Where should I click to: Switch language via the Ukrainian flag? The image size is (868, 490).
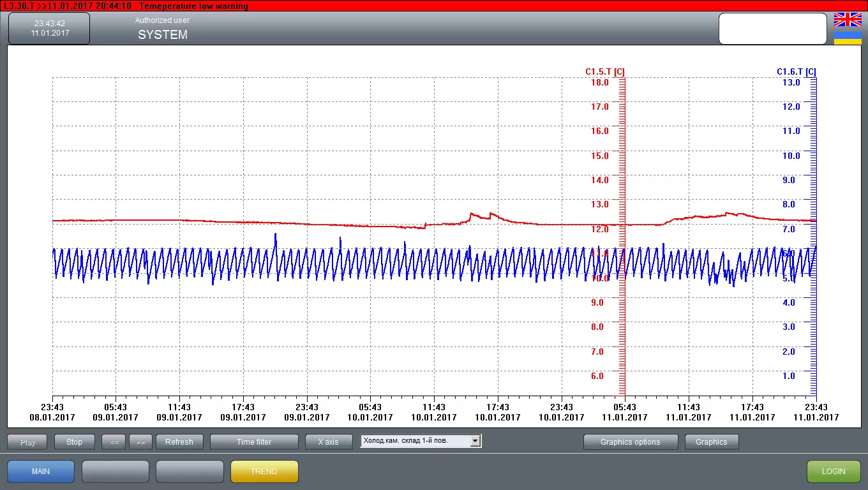848,38
